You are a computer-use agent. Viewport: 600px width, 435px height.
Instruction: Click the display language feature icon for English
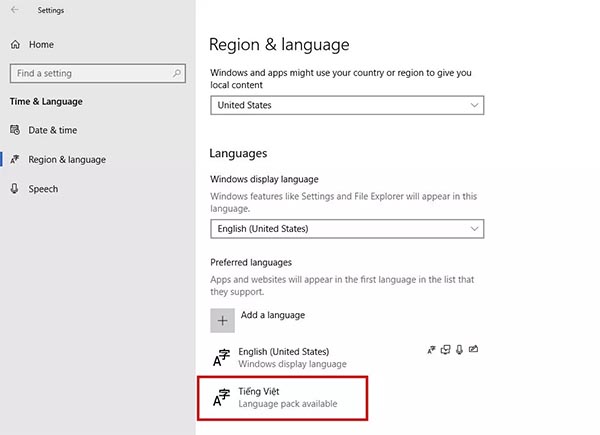(430, 350)
